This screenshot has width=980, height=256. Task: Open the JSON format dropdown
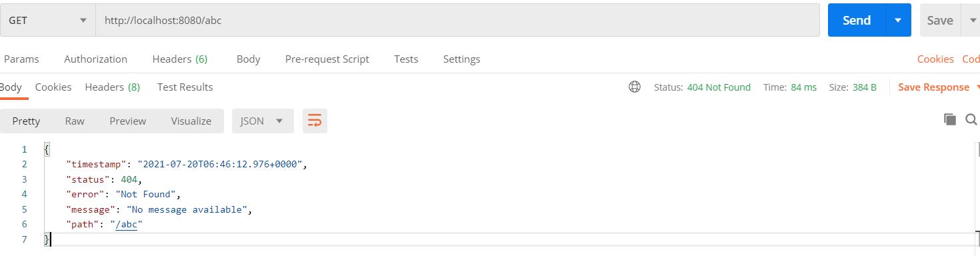[263, 121]
